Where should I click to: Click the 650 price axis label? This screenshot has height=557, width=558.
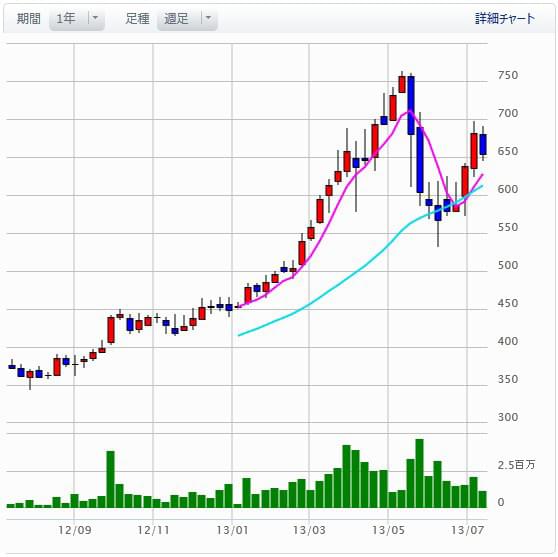point(508,151)
